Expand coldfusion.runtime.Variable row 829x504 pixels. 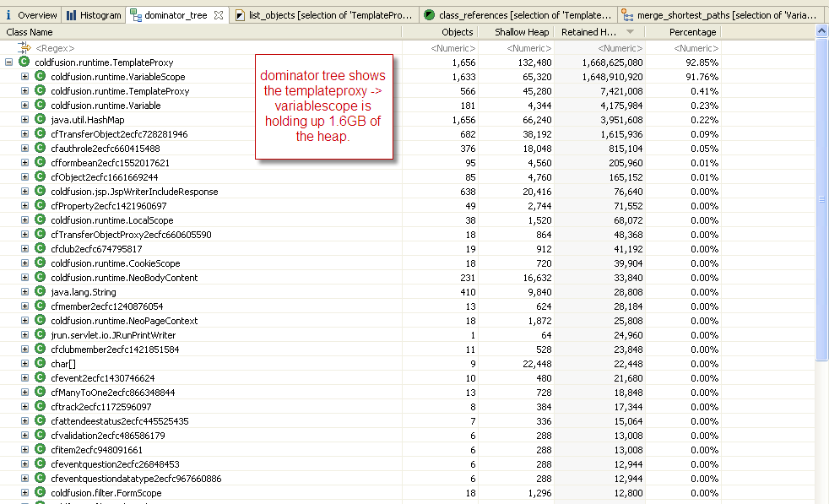tap(24, 106)
